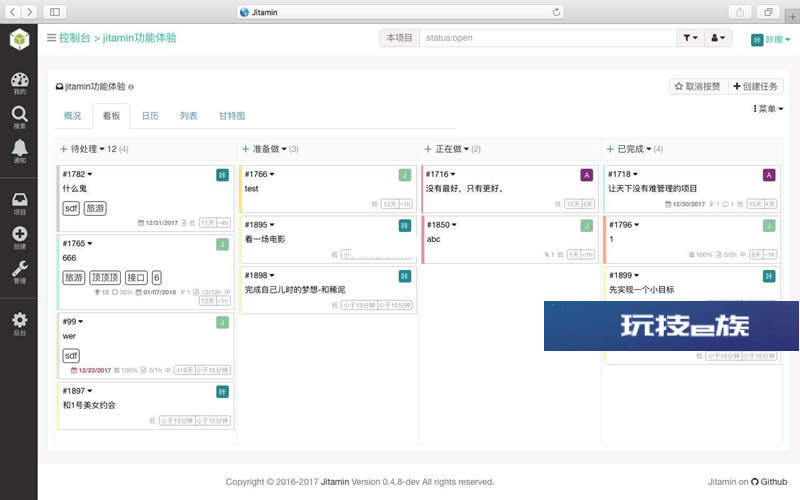Open the gear settings icon in sidebar

coord(19,320)
